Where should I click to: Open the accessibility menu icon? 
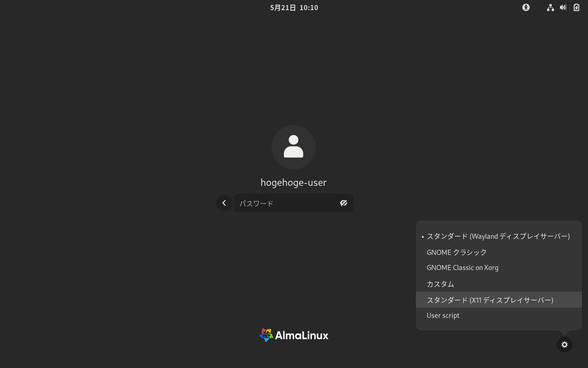click(x=526, y=7)
